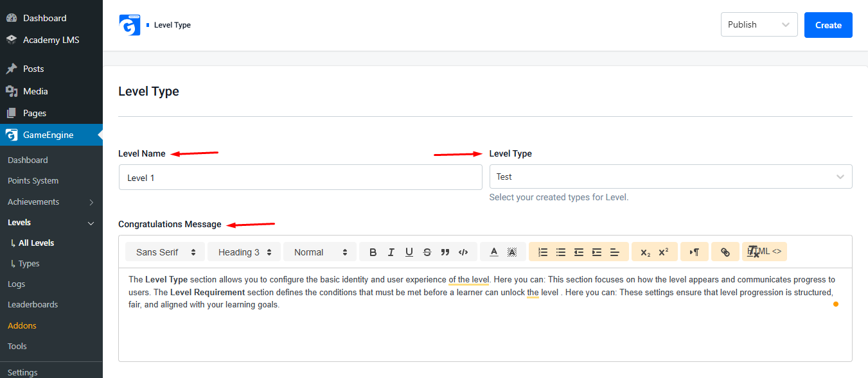Apply subscript formatting
This screenshot has width=868, height=378.
[646, 252]
